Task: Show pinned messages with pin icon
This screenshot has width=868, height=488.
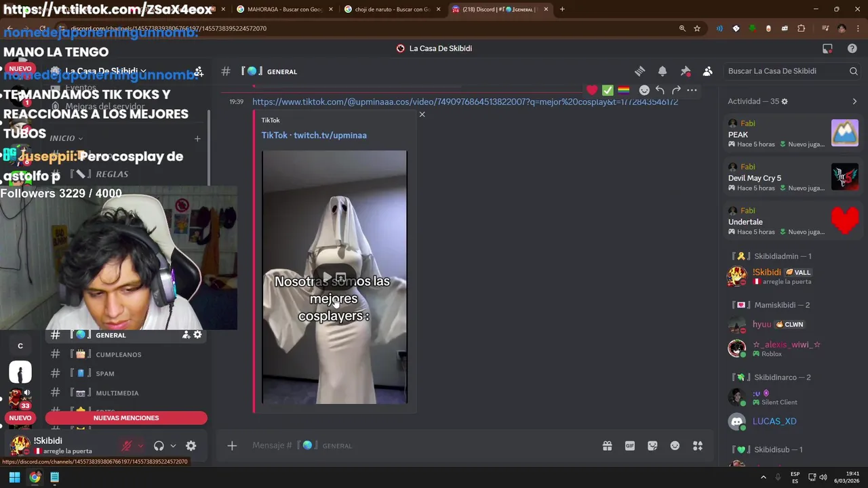Action: 686,71
